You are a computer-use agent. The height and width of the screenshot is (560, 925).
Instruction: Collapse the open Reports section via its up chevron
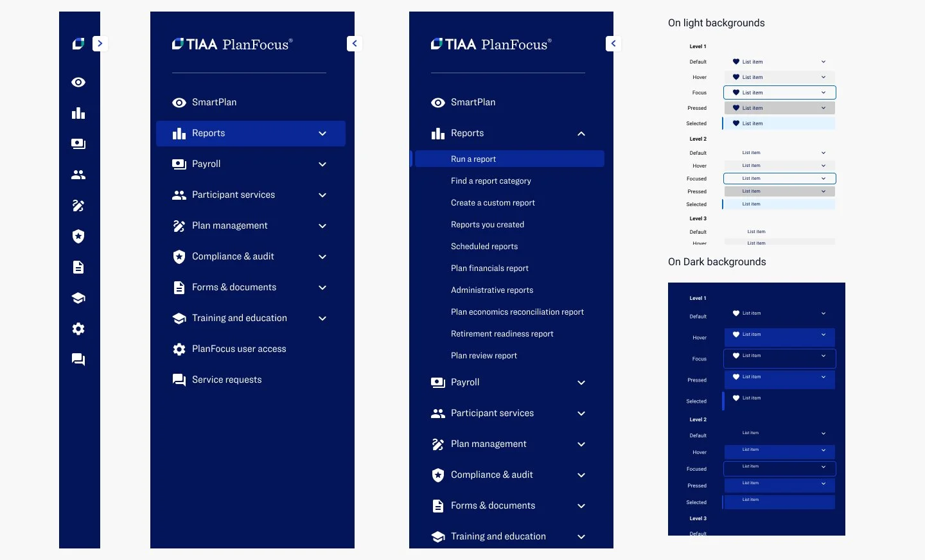(x=581, y=134)
